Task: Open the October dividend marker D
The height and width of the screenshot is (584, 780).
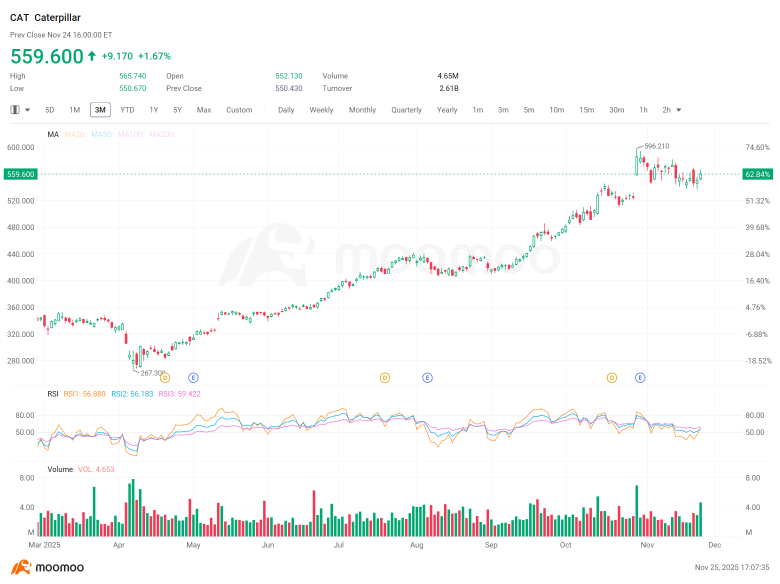Action: [x=612, y=378]
